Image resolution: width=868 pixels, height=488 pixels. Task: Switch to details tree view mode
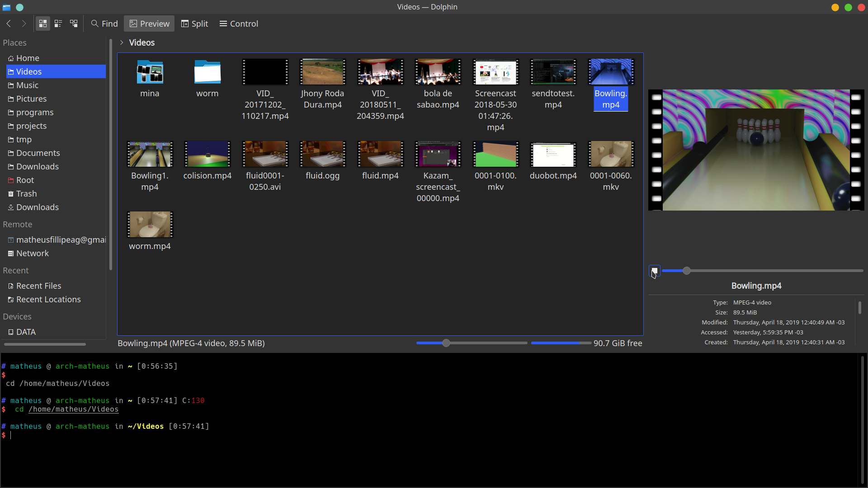click(74, 23)
